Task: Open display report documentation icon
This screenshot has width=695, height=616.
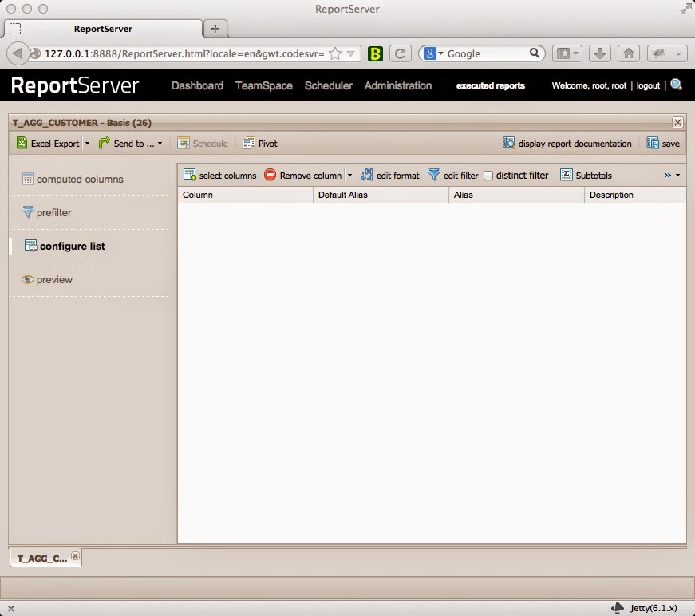Action: 508,143
